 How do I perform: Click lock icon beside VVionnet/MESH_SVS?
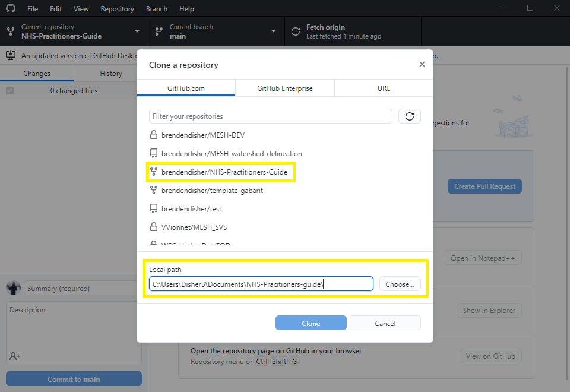[x=154, y=227]
